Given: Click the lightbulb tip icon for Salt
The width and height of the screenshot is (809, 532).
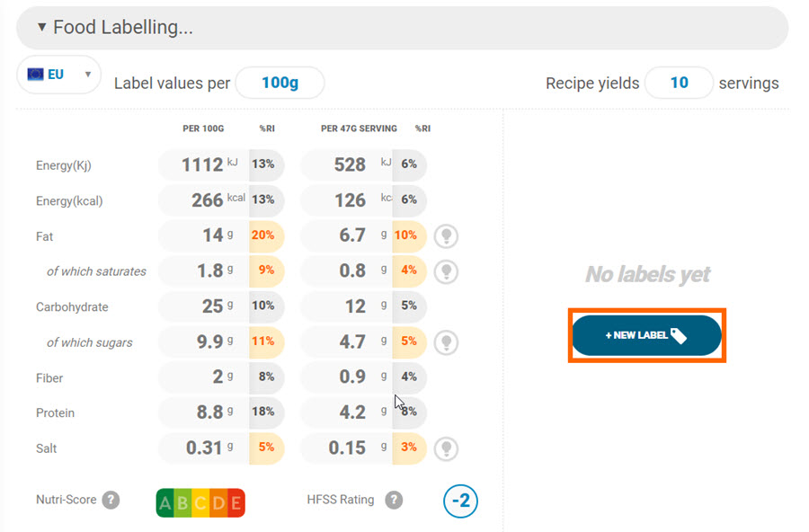Looking at the screenshot, I should pyautogui.click(x=446, y=448).
